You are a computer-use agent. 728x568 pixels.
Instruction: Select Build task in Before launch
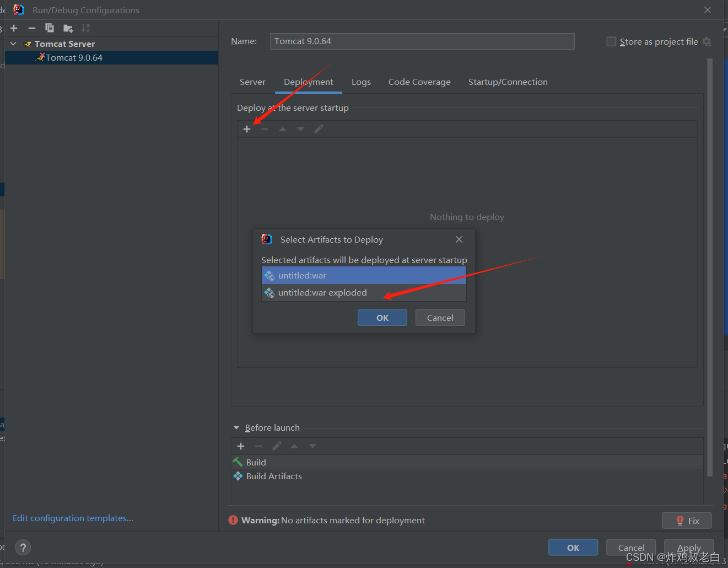(x=467, y=462)
